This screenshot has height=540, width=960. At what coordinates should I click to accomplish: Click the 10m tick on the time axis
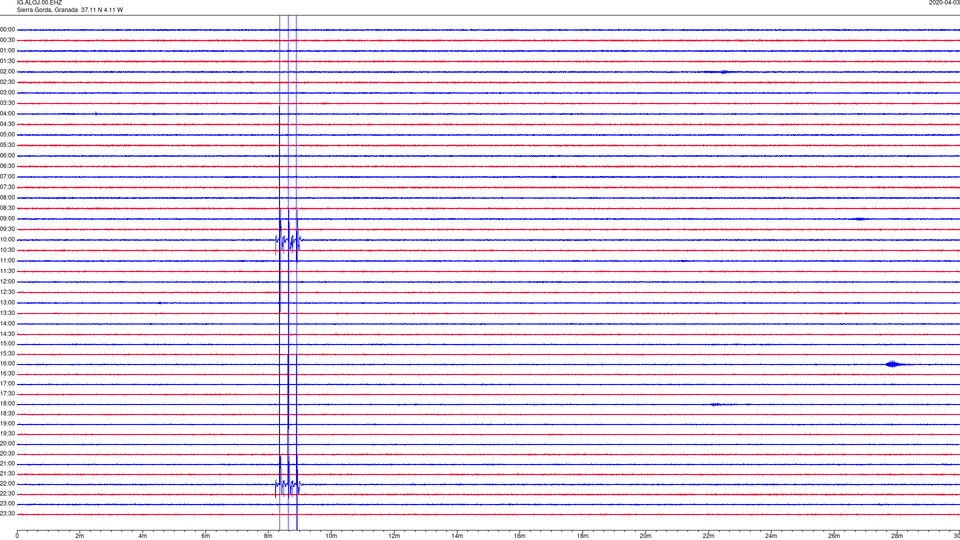pyautogui.click(x=331, y=536)
